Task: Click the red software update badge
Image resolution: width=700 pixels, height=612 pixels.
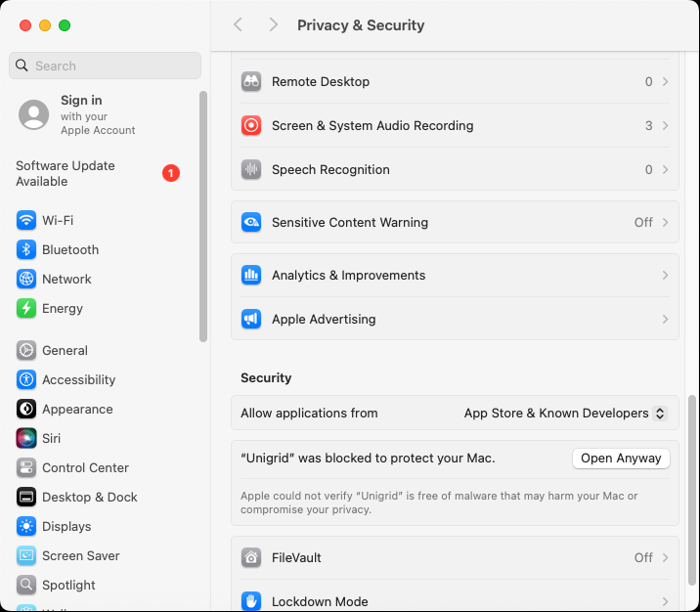Action: 171,173
